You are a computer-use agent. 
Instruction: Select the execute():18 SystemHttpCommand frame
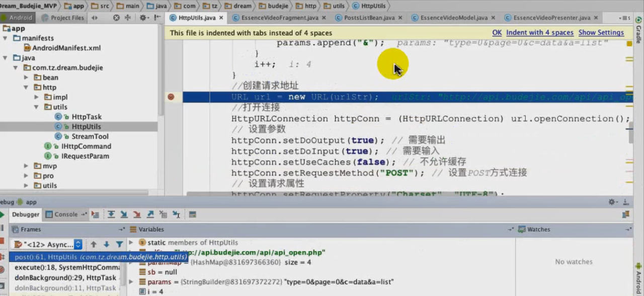[67, 267]
